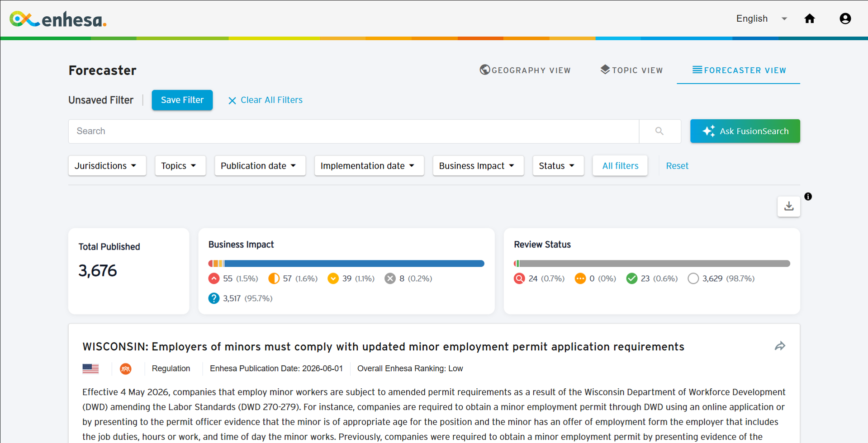Click grey X no impact icon with 8
The height and width of the screenshot is (443, 868).
[x=390, y=278]
